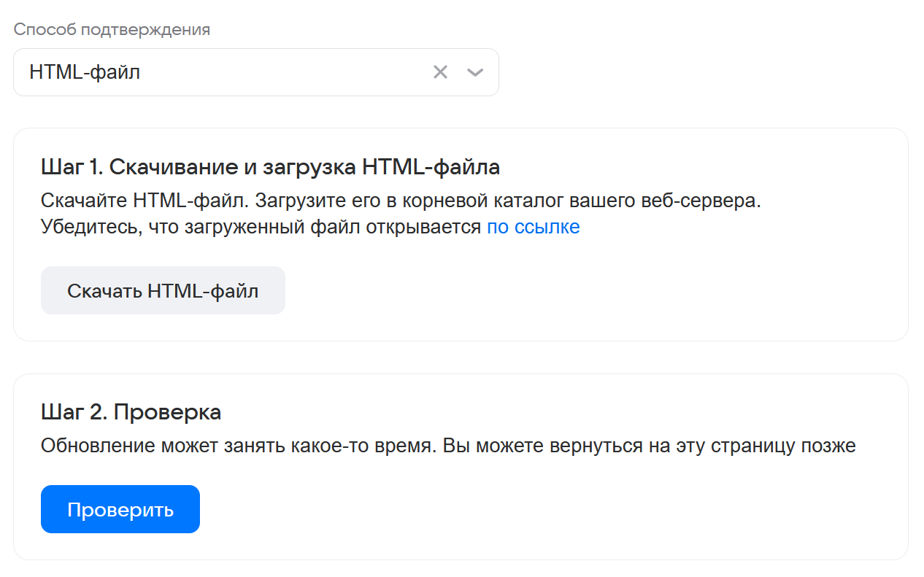Image resolution: width=924 pixels, height=577 pixels.
Task: Expand the confirmation method dropdown chevron
Action: pyautogui.click(x=475, y=71)
